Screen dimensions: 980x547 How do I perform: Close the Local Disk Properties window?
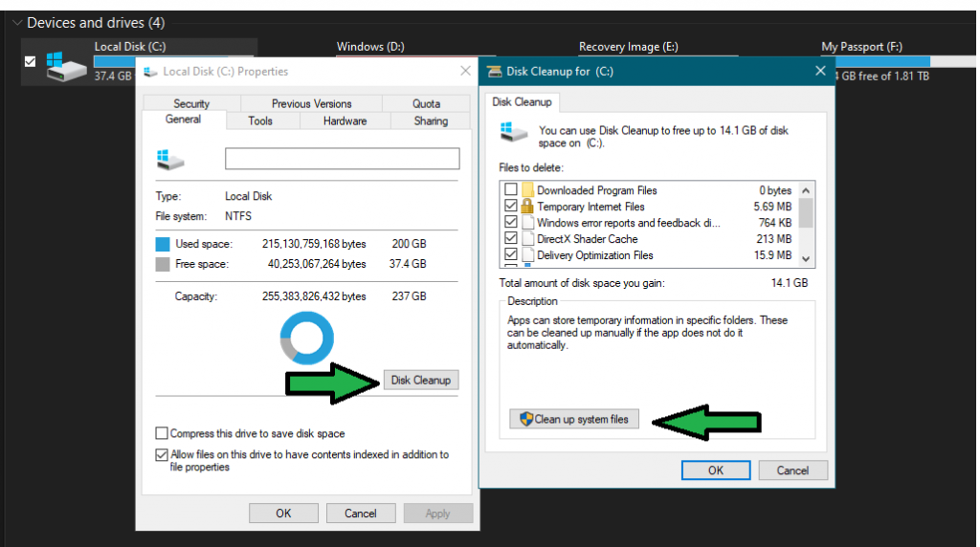click(x=465, y=71)
